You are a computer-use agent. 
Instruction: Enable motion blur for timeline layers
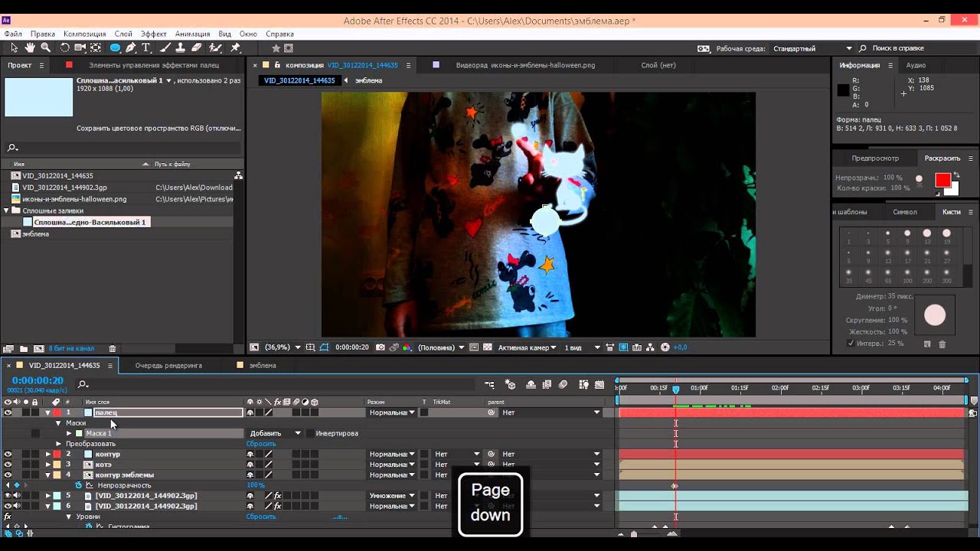[563, 384]
